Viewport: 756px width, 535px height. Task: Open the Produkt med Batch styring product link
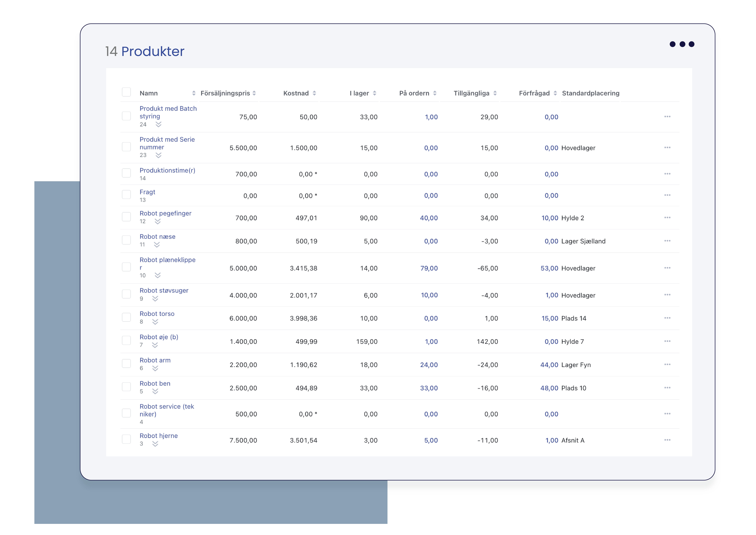tap(168, 112)
